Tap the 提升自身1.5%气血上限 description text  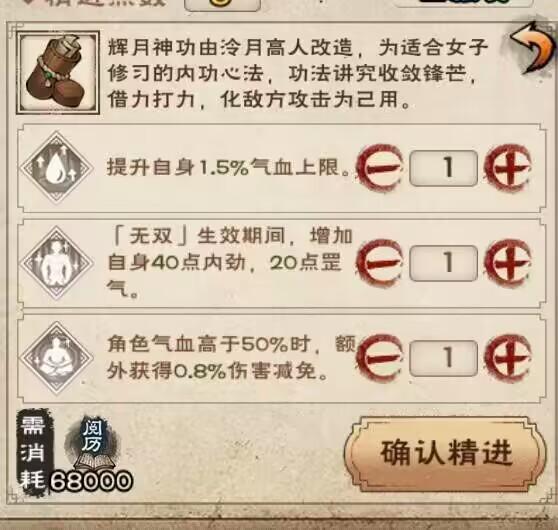coord(228,167)
